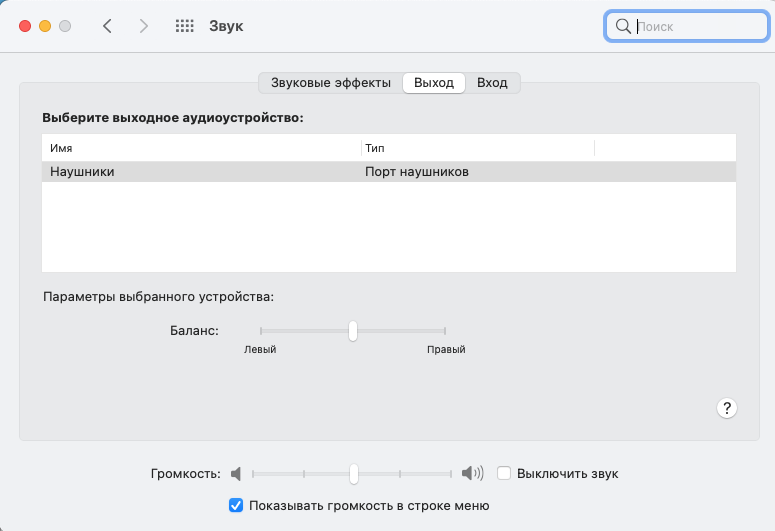Minimize the window using yellow button

(45, 26)
